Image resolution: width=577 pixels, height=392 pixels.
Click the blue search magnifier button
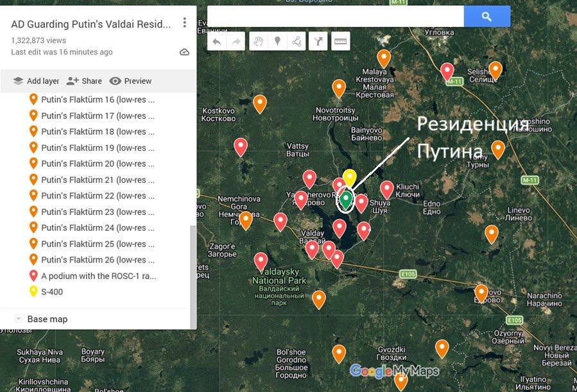[x=487, y=17]
